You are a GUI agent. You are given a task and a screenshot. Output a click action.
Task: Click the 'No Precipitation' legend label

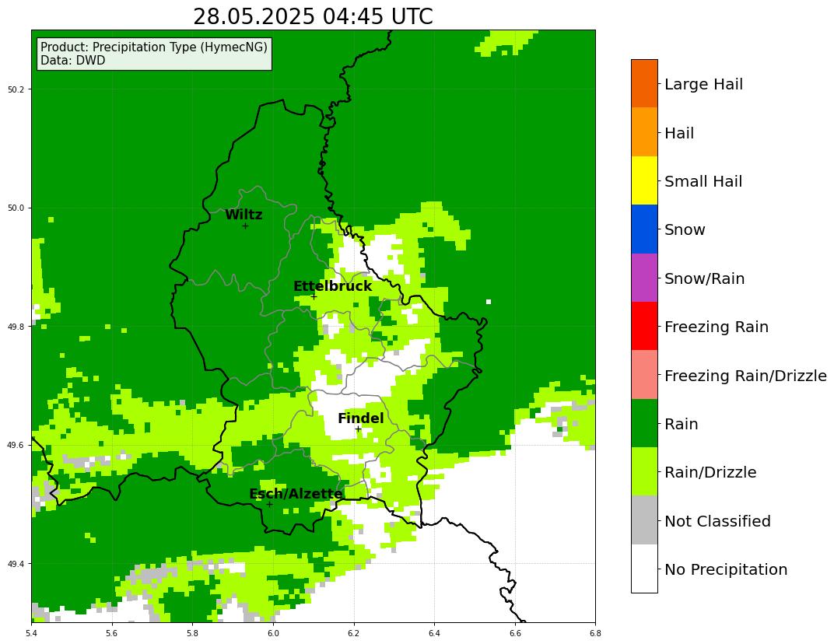tap(726, 569)
